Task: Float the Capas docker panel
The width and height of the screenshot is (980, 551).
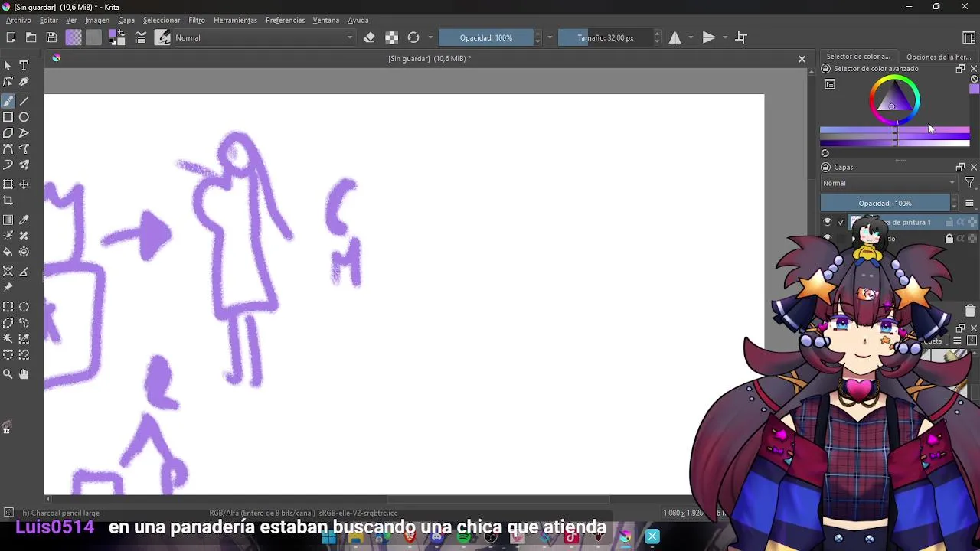Action: [960, 167]
